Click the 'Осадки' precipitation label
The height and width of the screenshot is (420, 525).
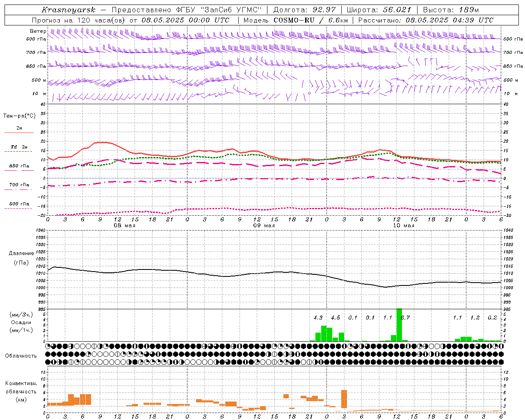coord(21,322)
